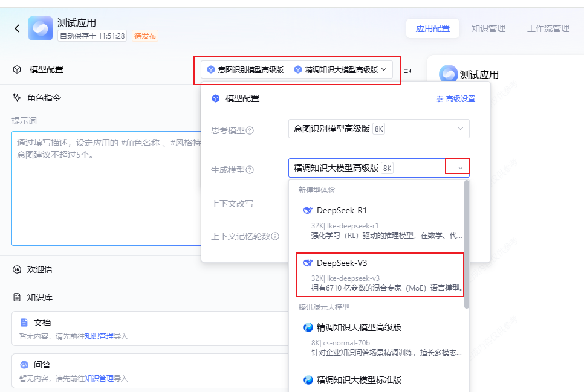Go back using the left arrow icon

click(17, 28)
